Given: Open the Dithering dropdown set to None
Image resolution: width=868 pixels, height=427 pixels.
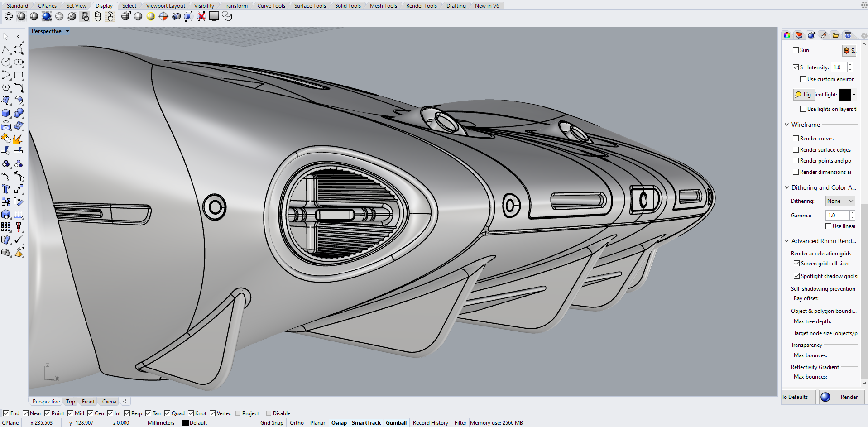Looking at the screenshot, I should (x=840, y=201).
